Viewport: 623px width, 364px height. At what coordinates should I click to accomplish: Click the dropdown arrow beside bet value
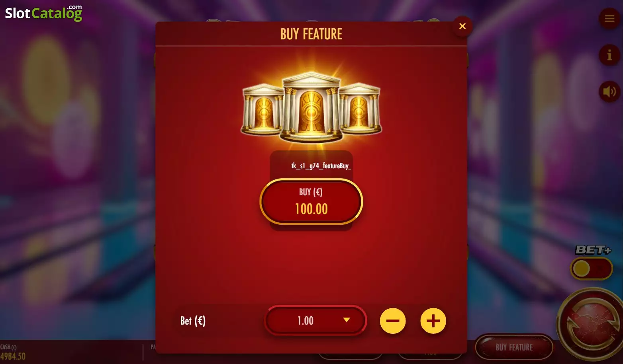pyautogui.click(x=347, y=320)
